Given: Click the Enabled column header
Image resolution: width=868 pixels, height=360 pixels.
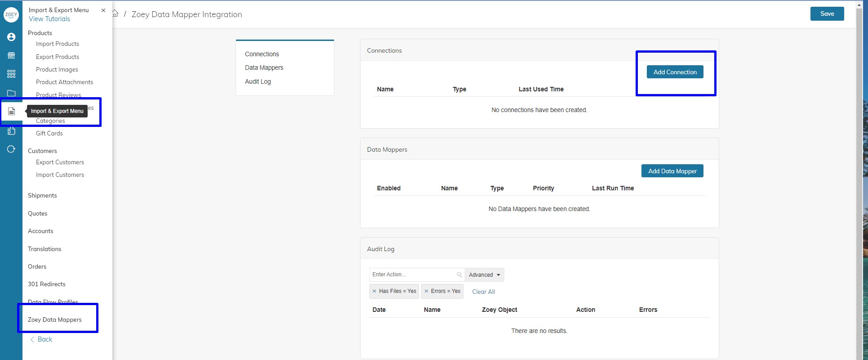Looking at the screenshot, I should pyautogui.click(x=389, y=188).
